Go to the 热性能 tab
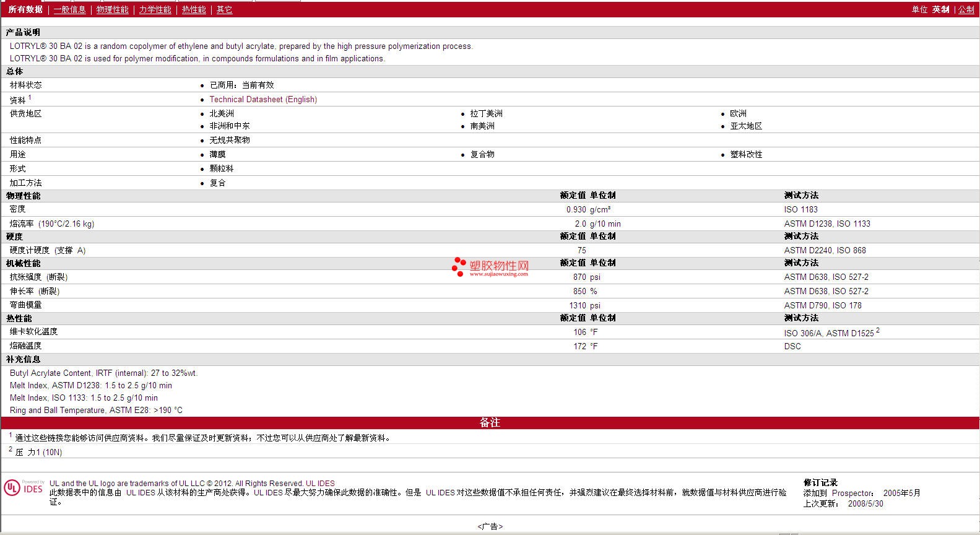The width and height of the screenshot is (980, 535). click(x=194, y=10)
